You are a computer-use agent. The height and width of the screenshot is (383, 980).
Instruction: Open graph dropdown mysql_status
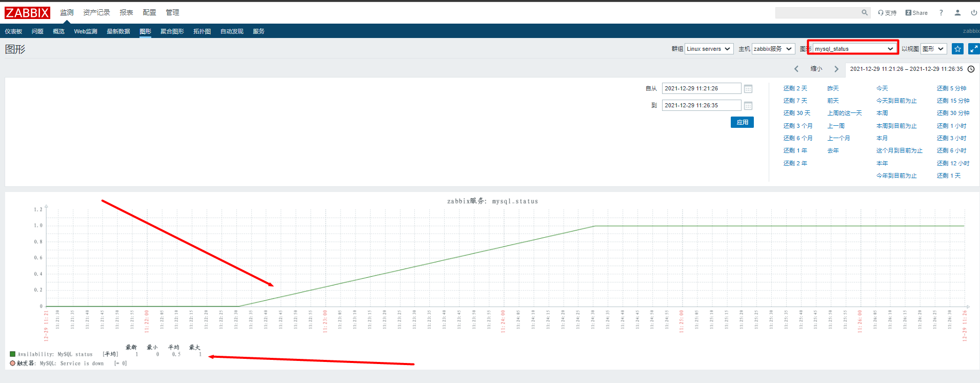pos(854,49)
